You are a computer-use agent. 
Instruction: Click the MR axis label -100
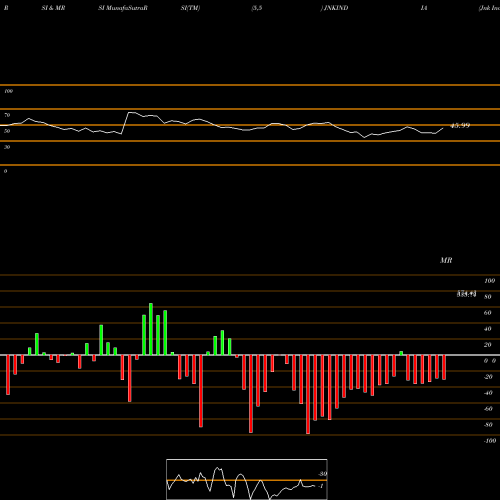click(489, 441)
